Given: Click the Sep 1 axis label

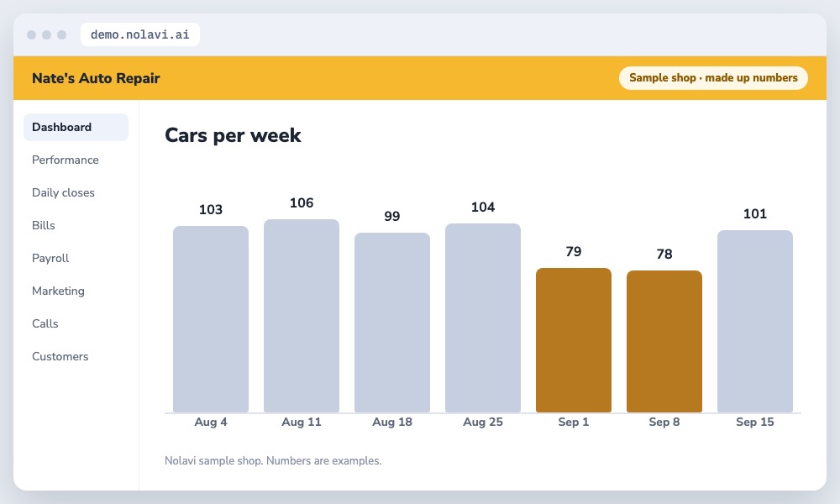Looking at the screenshot, I should 573,422.
